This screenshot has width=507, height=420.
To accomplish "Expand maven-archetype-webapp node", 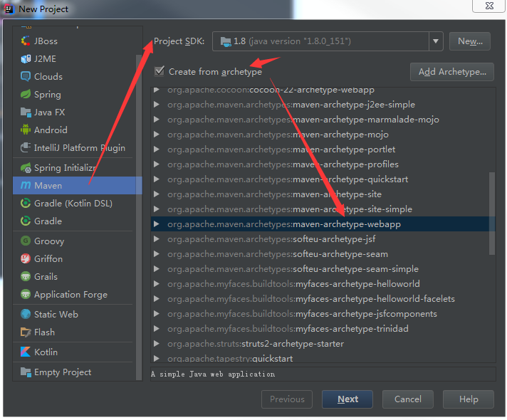I will [157, 224].
